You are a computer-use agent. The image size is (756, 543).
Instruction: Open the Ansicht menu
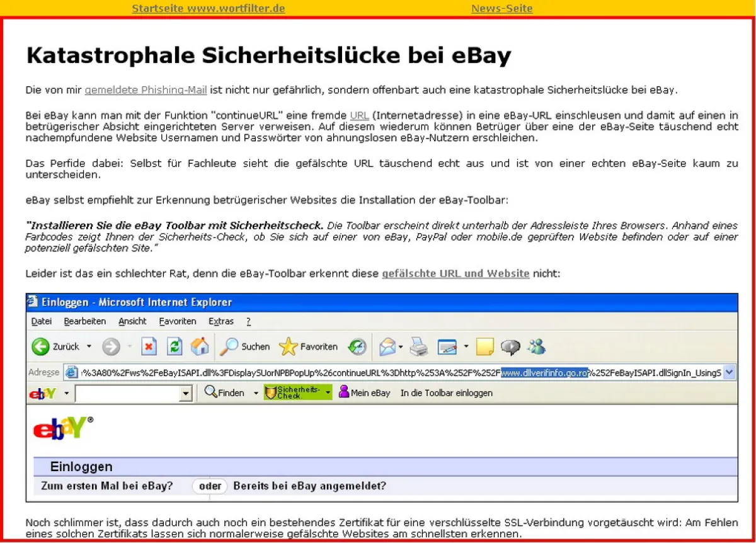[x=132, y=321]
